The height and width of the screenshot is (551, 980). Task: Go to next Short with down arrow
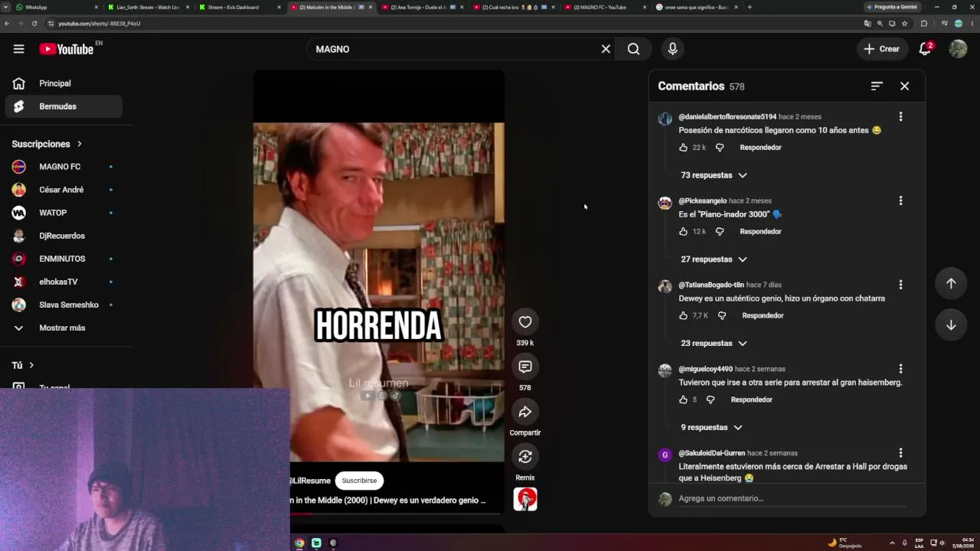point(951,325)
